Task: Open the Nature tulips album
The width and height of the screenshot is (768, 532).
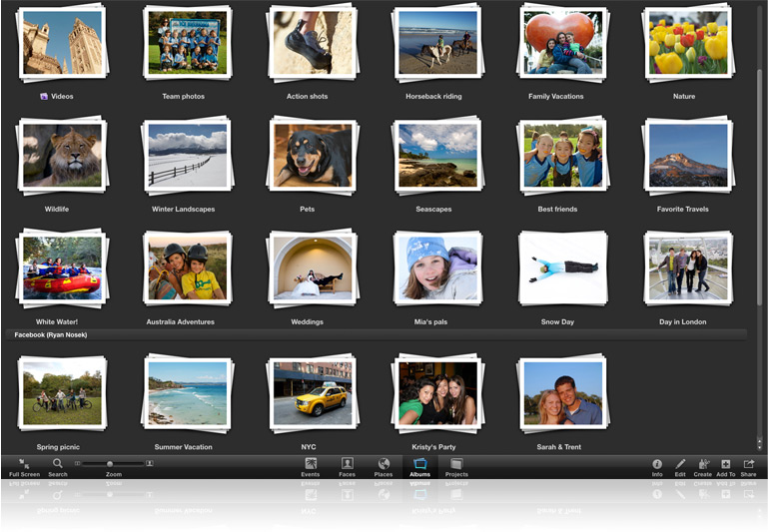Action: pos(688,43)
